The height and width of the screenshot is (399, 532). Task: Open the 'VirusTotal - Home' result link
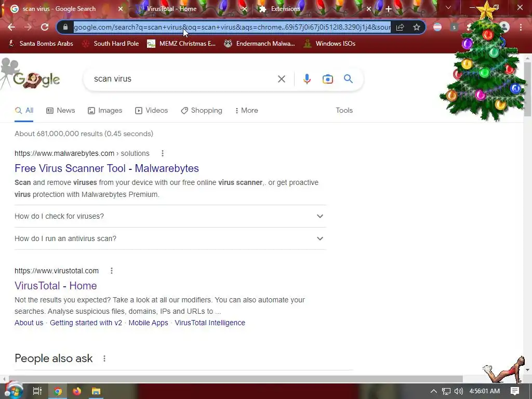tap(56, 286)
